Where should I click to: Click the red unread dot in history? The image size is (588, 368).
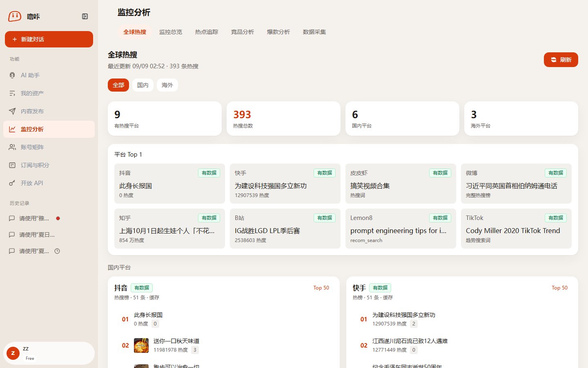coord(58,218)
